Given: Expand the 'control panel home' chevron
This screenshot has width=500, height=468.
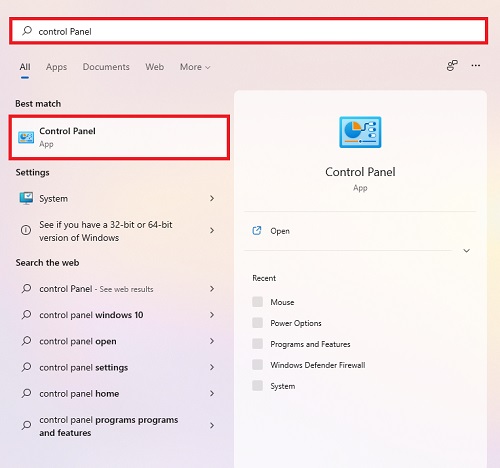Looking at the screenshot, I should (x=212, y=393).
